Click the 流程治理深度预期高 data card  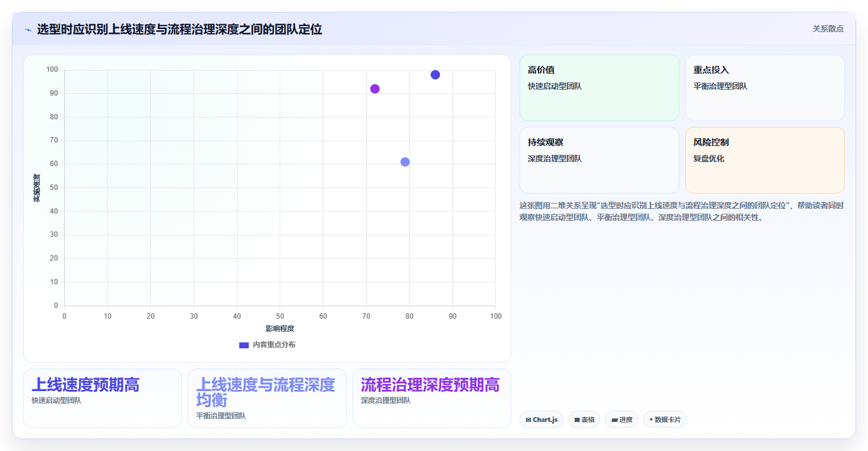click(432, 398)
